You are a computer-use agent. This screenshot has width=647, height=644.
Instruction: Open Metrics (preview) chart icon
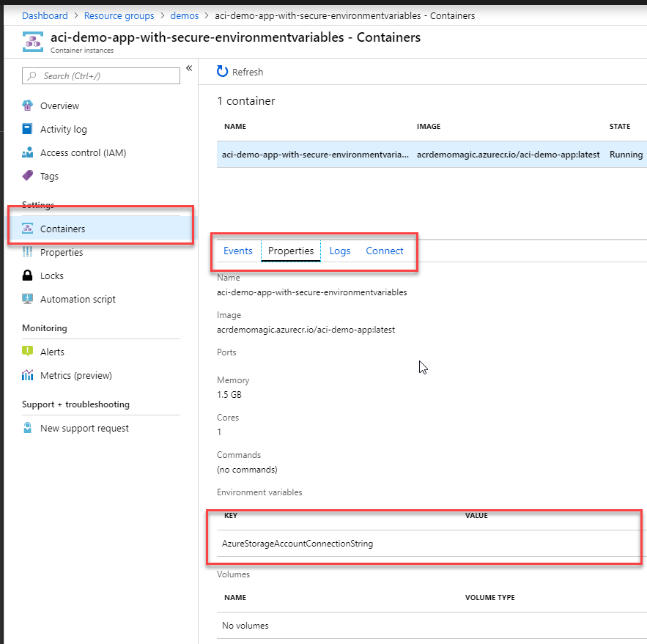pos(28,375)
